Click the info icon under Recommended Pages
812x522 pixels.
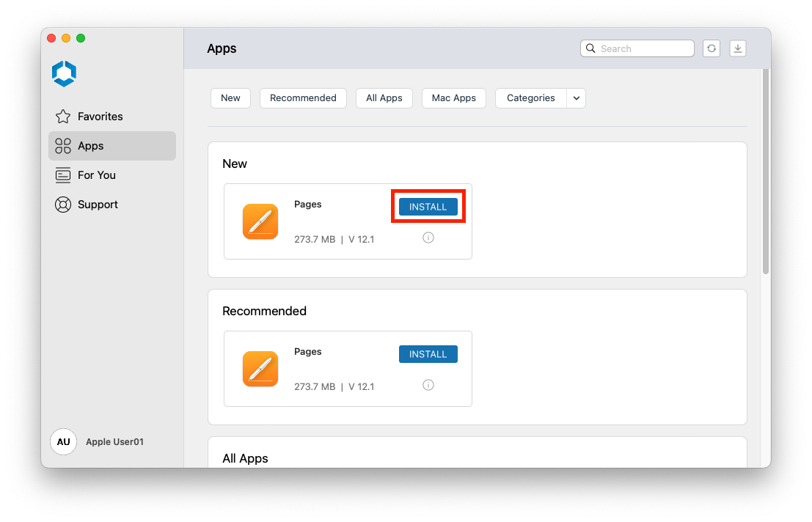(x=428, y=385)
